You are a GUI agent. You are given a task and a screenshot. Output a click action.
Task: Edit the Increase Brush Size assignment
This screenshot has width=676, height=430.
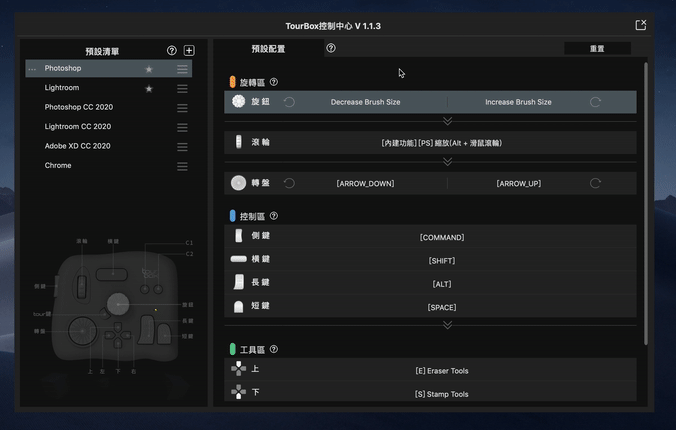(x=518, y=102)
